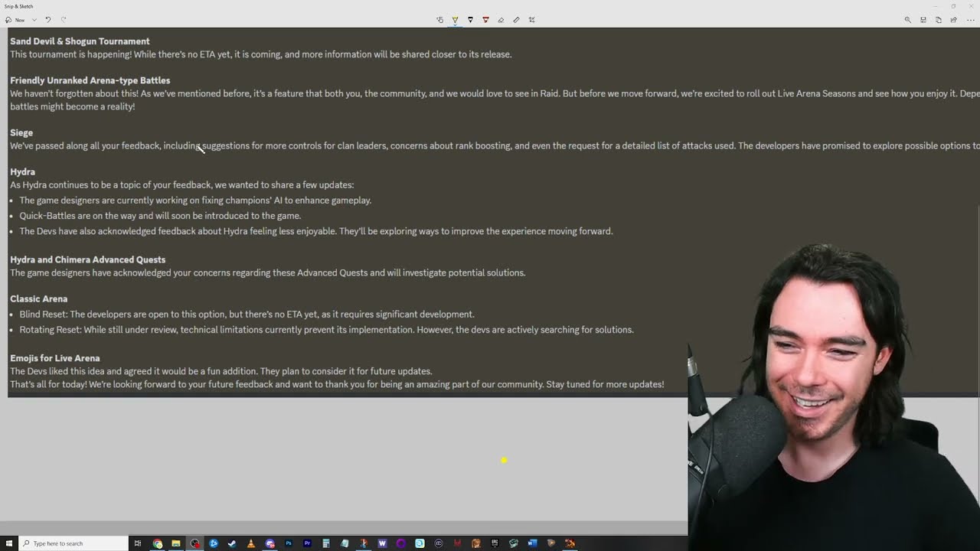Select the black-tipped pencil tool
This screenshot has width=980, height=551.
pos(470,20)
